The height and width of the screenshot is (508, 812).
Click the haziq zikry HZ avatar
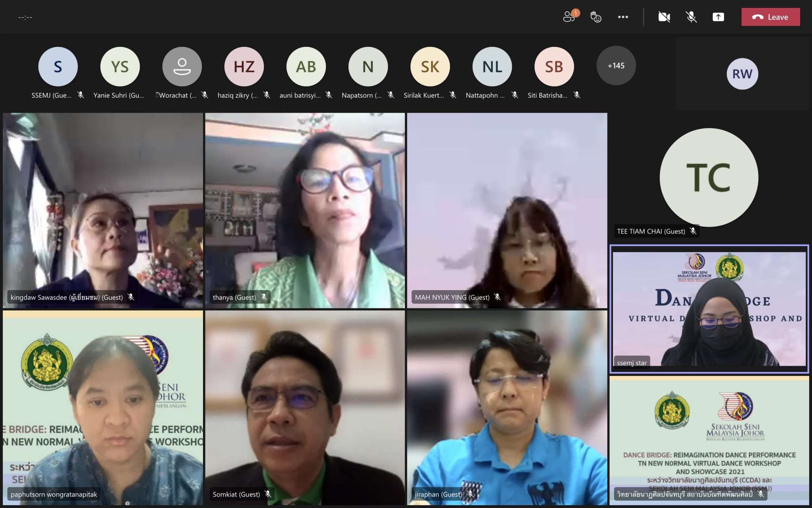tap(244, 66)
